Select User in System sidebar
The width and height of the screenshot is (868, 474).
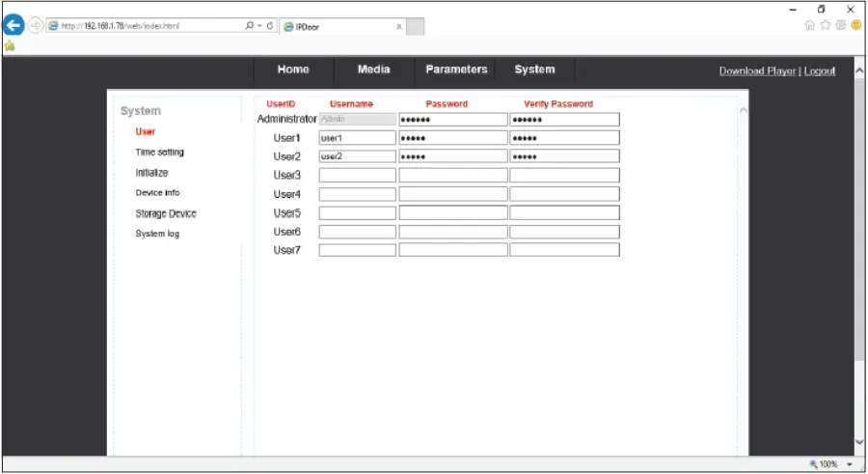pos(145,132)
